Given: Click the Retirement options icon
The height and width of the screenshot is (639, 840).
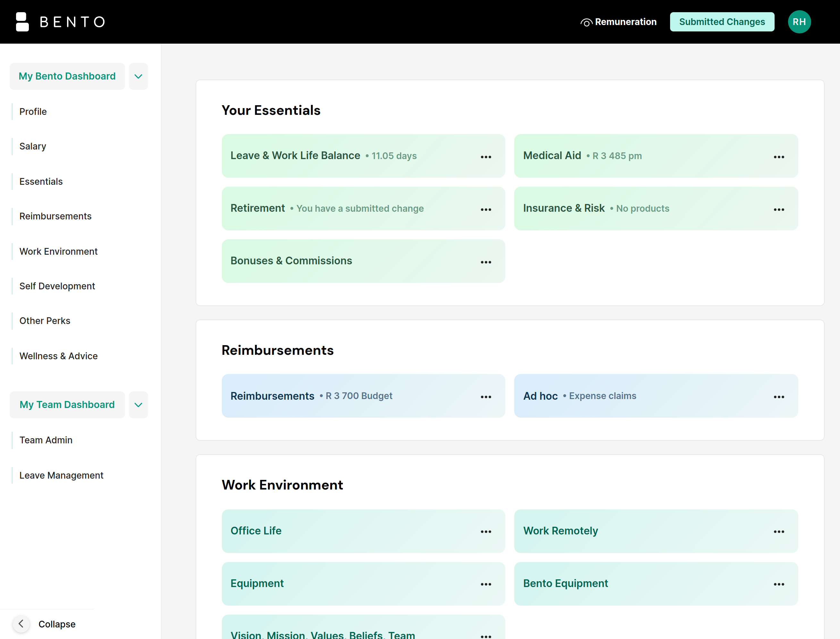Looking at the screenshot, I should tap(487, 209).
